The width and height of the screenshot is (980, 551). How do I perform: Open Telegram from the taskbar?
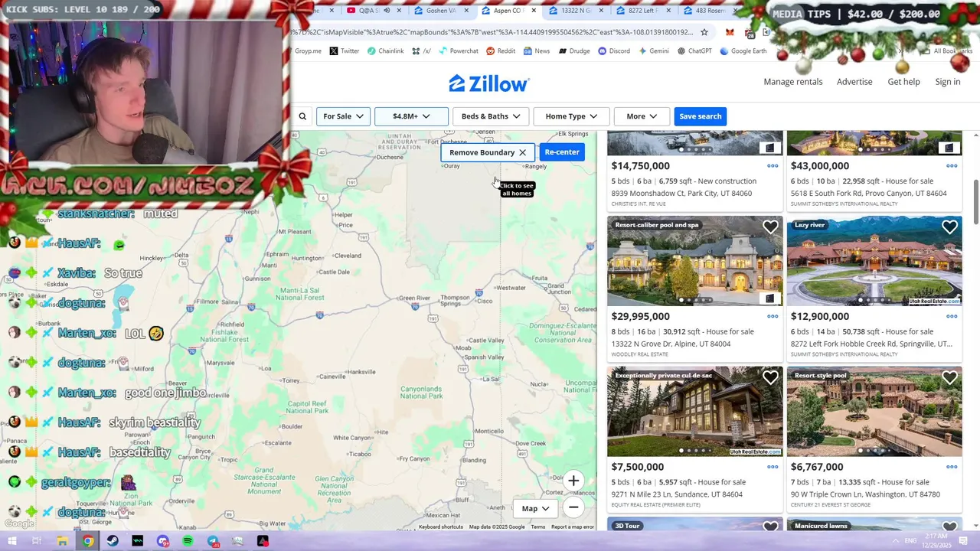tap(213, 541)
